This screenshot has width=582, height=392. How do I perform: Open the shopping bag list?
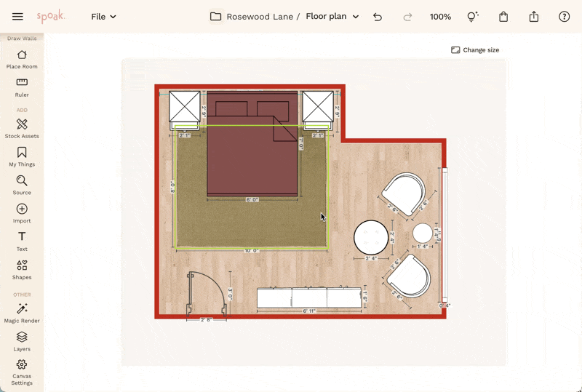(503, 17)
